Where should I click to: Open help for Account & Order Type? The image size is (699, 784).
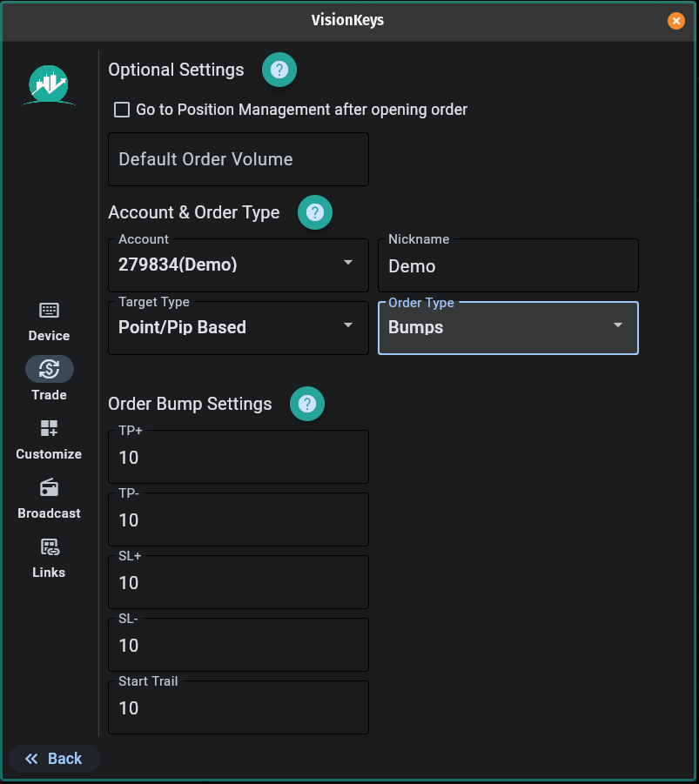315,212
